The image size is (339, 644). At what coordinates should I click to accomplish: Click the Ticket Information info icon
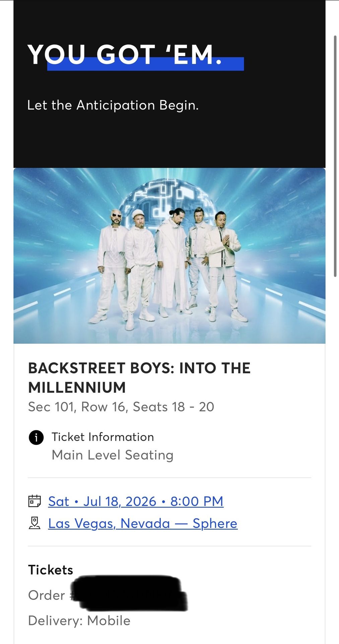click(x=36, y=437)
